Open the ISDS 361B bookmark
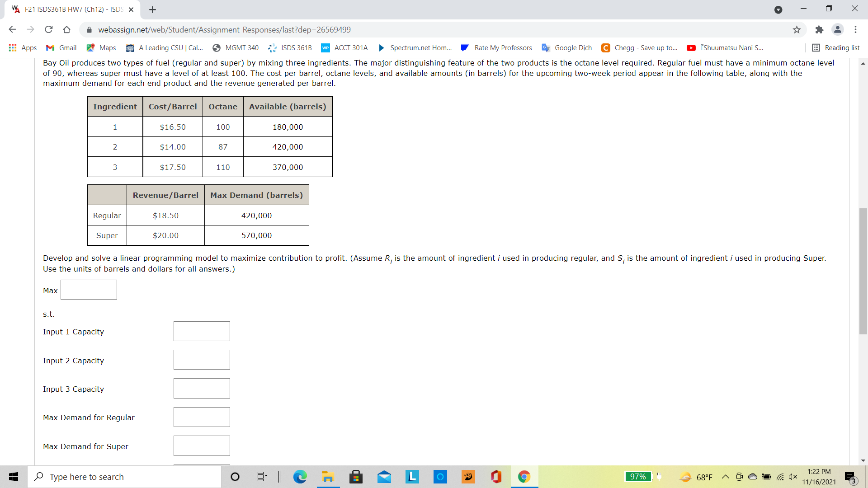This screenshot has height=488, width=868. [x=290, y=47]
